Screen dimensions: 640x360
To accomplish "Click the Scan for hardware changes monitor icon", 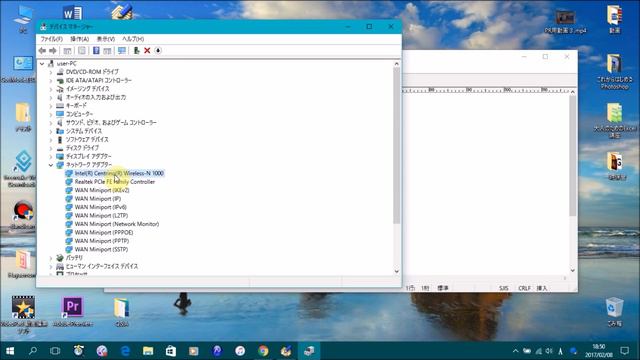I will coord(122,51).
